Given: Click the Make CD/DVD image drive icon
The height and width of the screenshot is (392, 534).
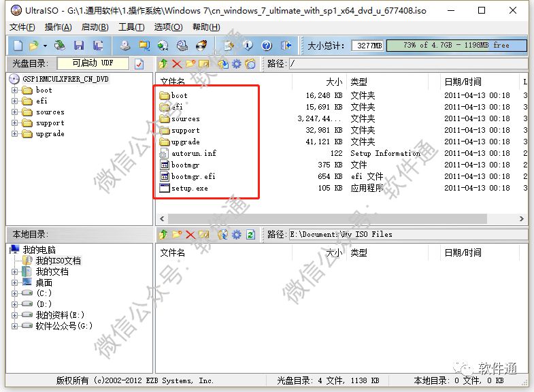Looking at the screenshot, I should (125, 46).
